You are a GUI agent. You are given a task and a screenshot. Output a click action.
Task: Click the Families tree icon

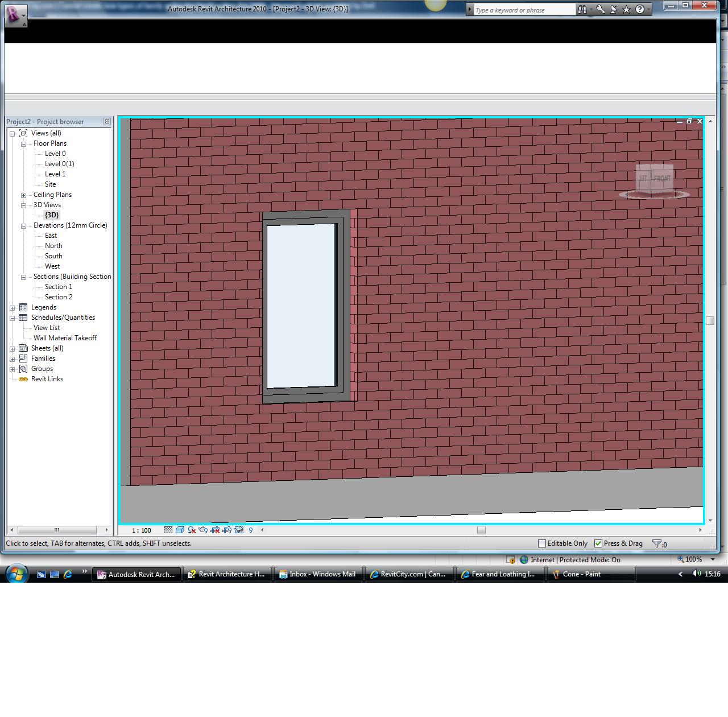23,358
